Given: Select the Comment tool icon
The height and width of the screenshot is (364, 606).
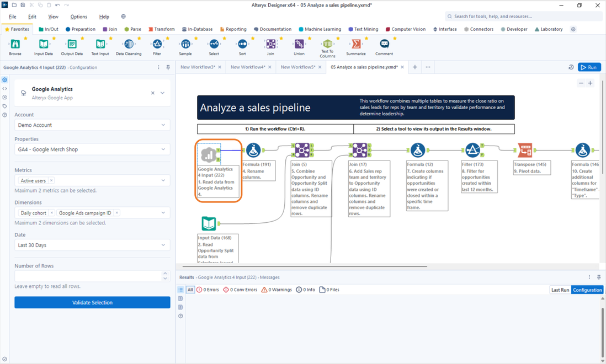Looking at the screenshot, I should click(384, 44).
